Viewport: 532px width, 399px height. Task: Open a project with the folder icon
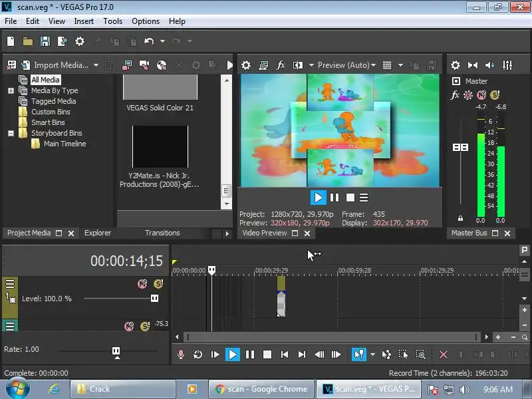click(x=28, y=41)
